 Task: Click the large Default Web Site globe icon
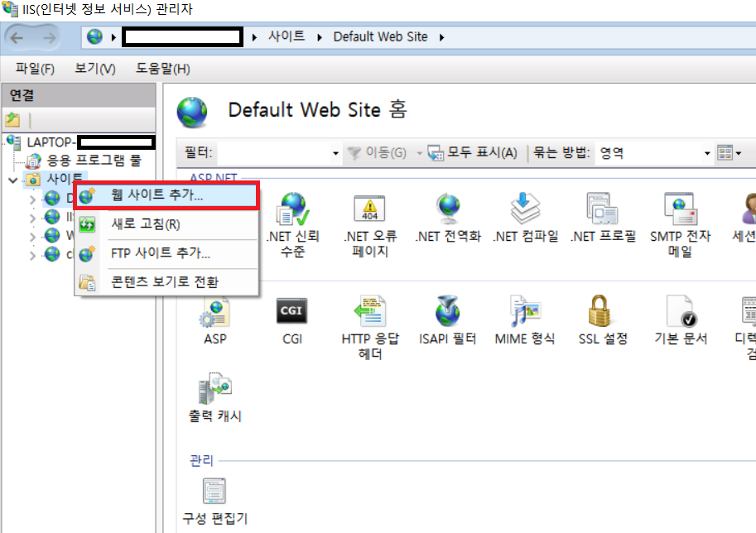pyautogui.click(x=192, y=113)
